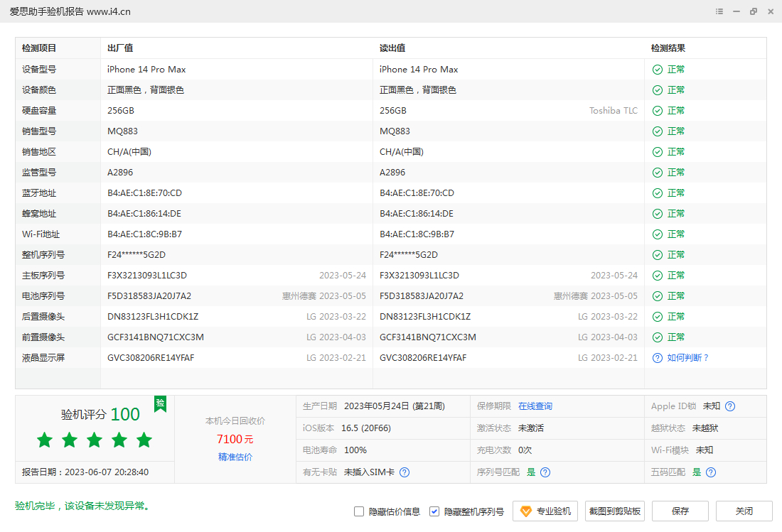The image size is (782, 532).
Task: Click the 读出值 F3X3213093L1LC3D mainboard serial
Action: point(419,276)
